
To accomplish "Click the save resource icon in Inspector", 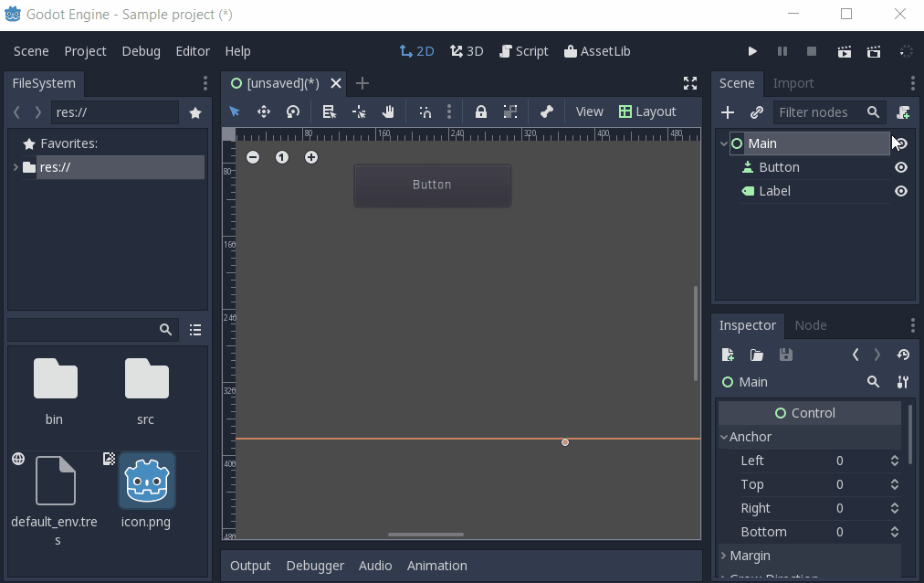I will pos(785,355).
